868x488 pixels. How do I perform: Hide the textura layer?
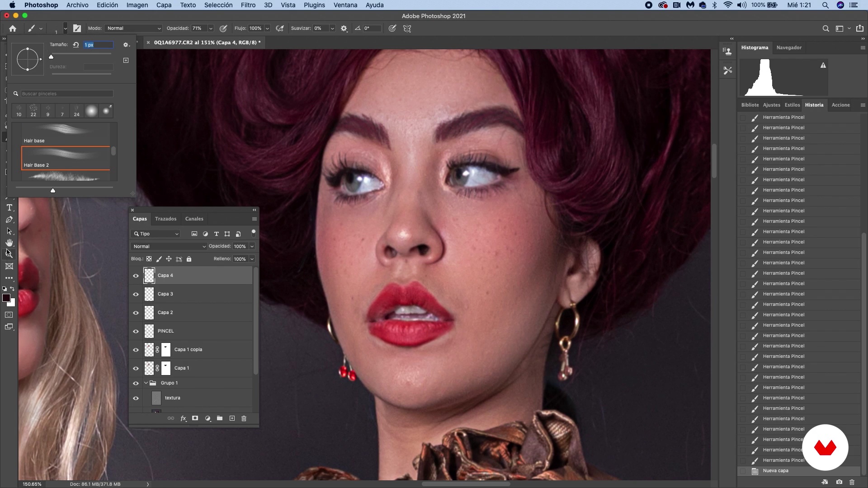click(x=136, y=398)
